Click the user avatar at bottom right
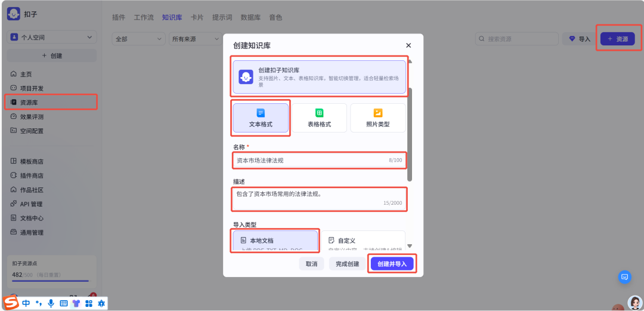Viewport: 644px width, 311px height. click(635, 303)
